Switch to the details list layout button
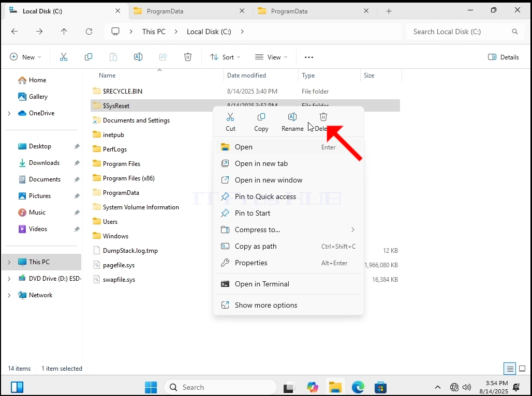 click(510, 369)
